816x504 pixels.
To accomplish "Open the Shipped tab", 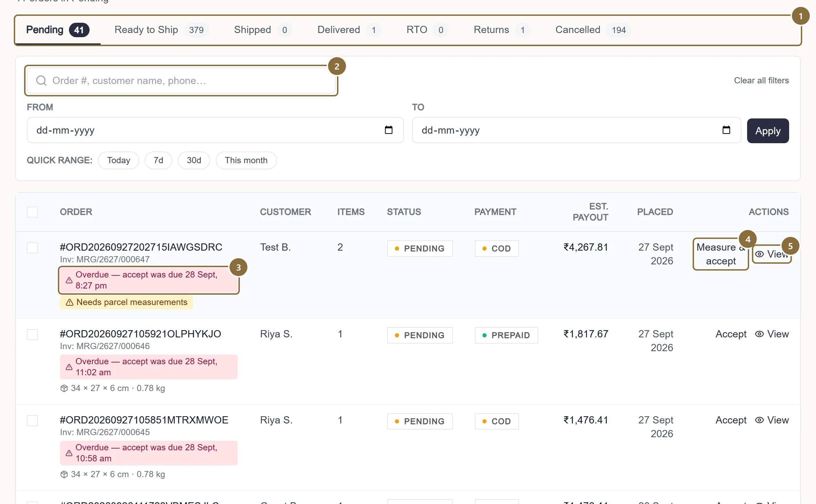I will tap(263, 30).
